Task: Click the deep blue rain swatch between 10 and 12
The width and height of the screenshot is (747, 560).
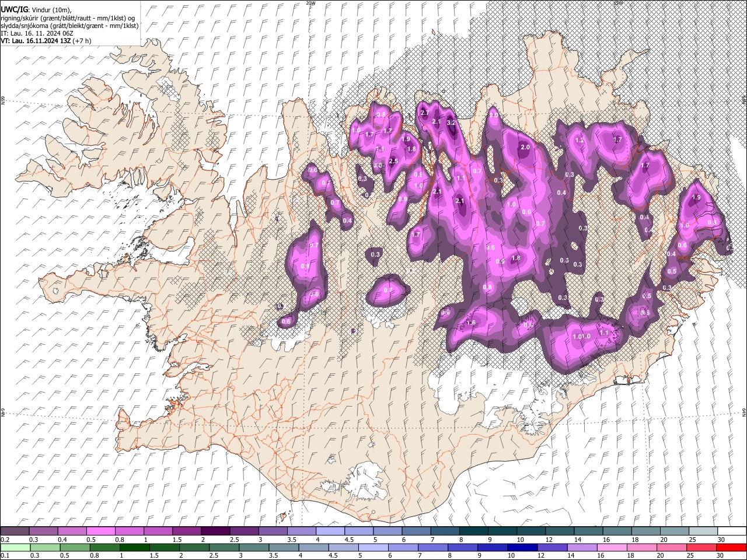Action: coord(522,548)
